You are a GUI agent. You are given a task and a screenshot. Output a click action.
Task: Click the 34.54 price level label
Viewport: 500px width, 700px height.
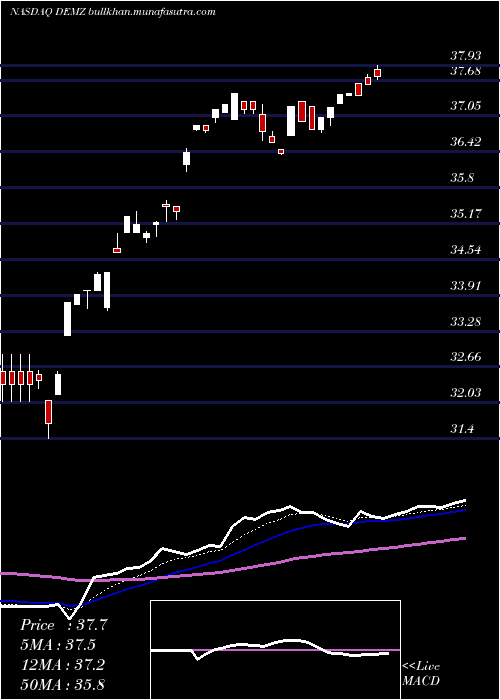pos(466,249)
